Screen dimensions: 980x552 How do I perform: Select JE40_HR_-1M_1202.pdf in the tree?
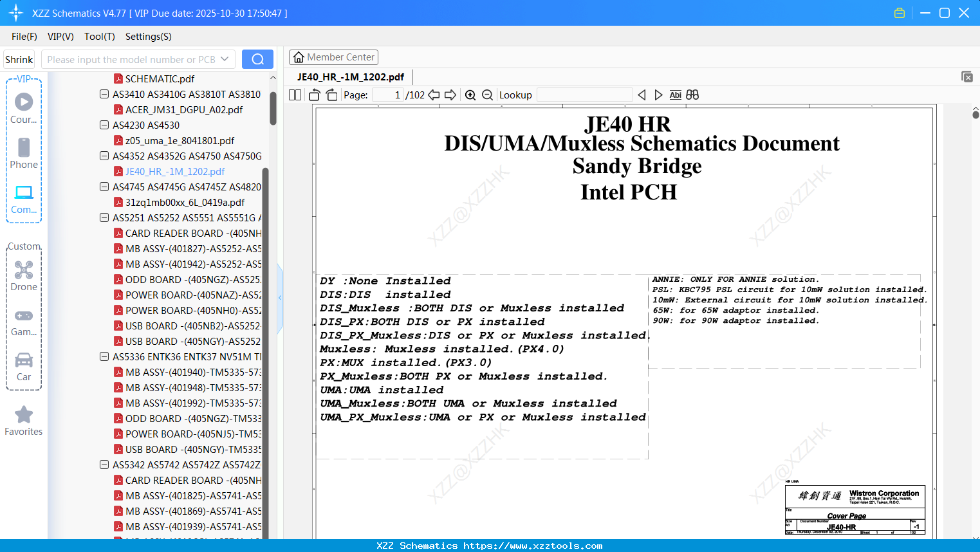pyautogui.click(x=175, y=171)
